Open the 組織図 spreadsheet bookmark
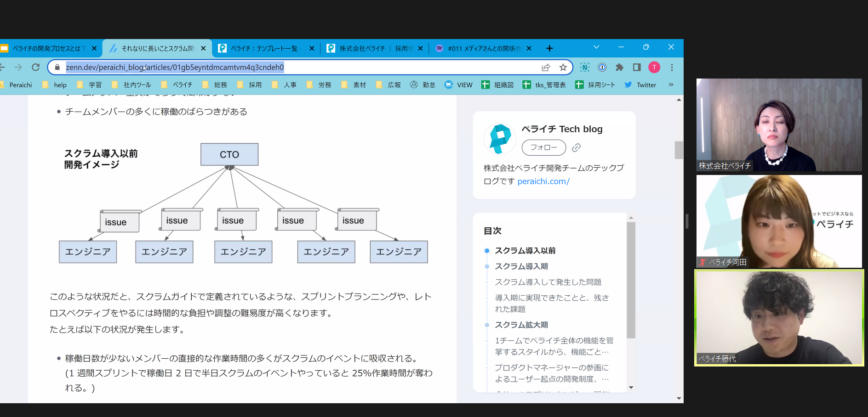The height and width of the screenshot is (417, 868). coord(497,85)
